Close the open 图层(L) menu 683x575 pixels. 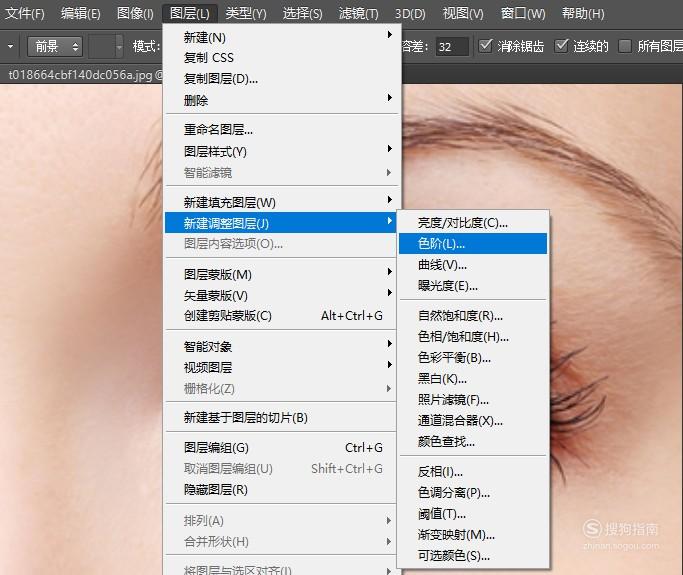coord(189,14)
